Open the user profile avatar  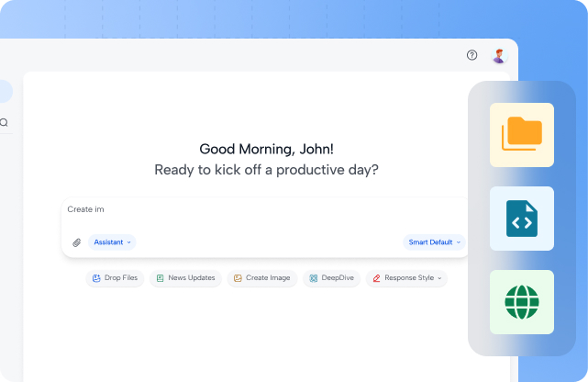(x=499, y=56)
